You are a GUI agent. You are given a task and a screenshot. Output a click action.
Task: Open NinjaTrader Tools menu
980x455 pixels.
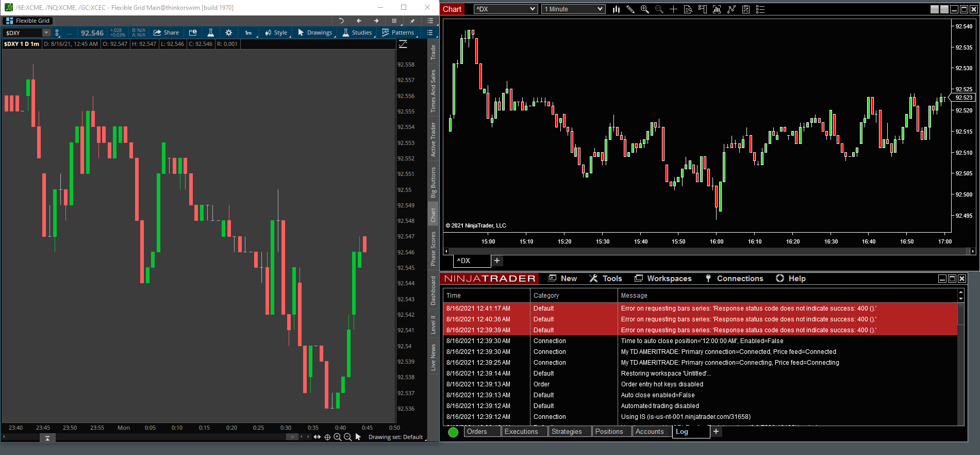606,279
